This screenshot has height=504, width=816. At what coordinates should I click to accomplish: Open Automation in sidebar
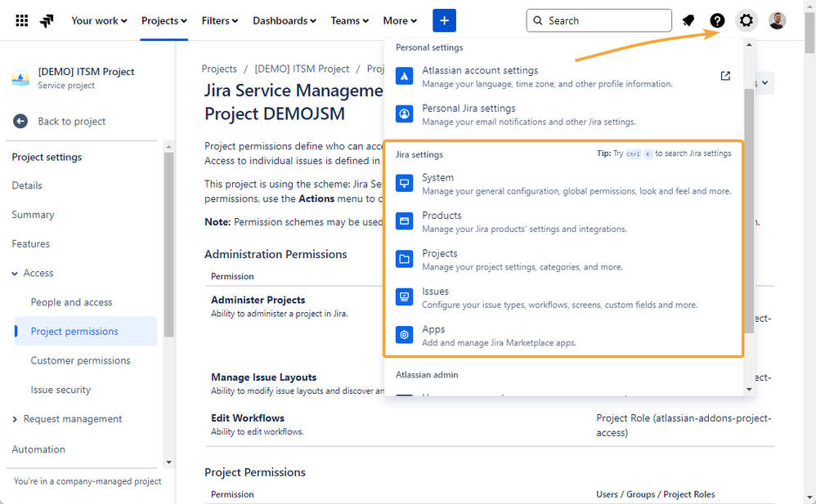[38, 449]
